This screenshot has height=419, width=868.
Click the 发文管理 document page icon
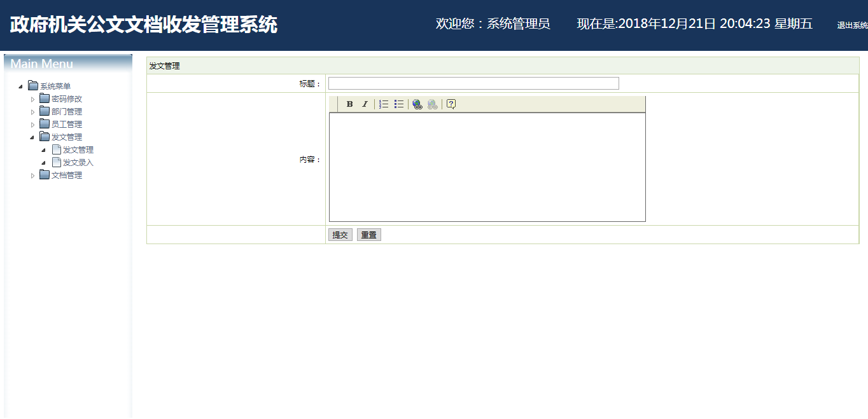[57, 149]
